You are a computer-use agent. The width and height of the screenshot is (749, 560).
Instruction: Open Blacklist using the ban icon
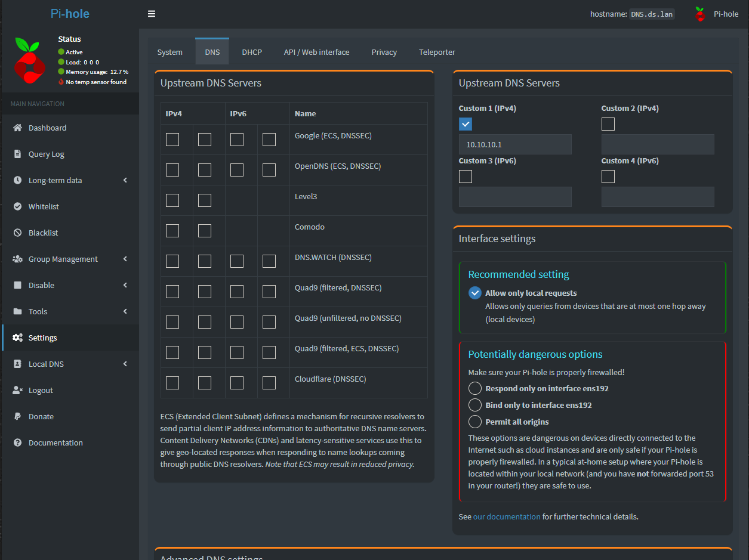[17, 233]
